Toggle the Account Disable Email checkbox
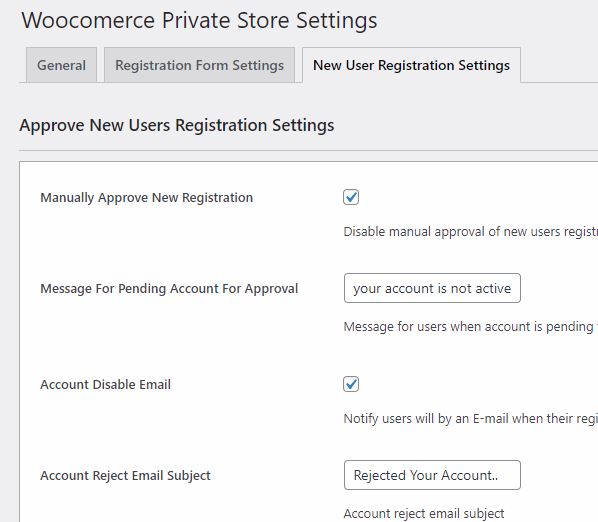This screenshot has height=522, width=598. [351, 384]
